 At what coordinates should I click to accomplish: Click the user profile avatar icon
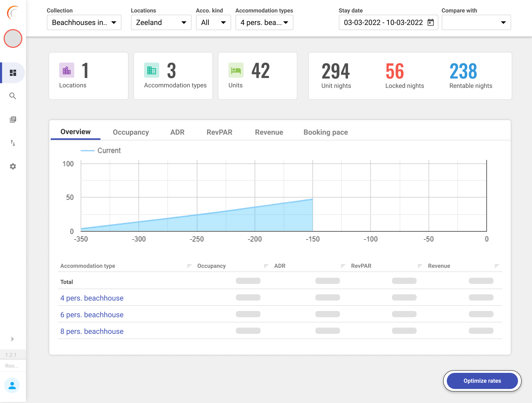pyautogui.click(x=12, y=385)
